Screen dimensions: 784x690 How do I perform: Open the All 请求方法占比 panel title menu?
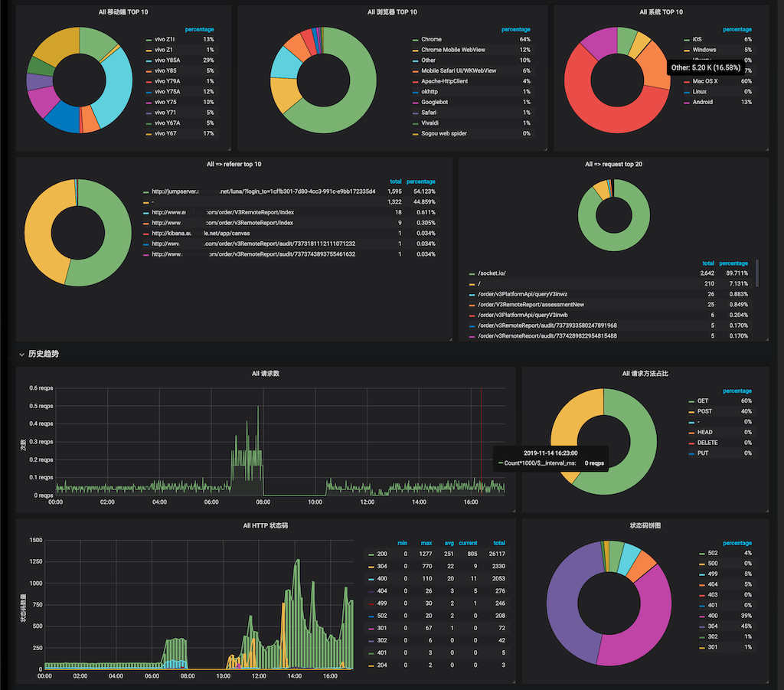pyautogui.click(x=645, y=374)
